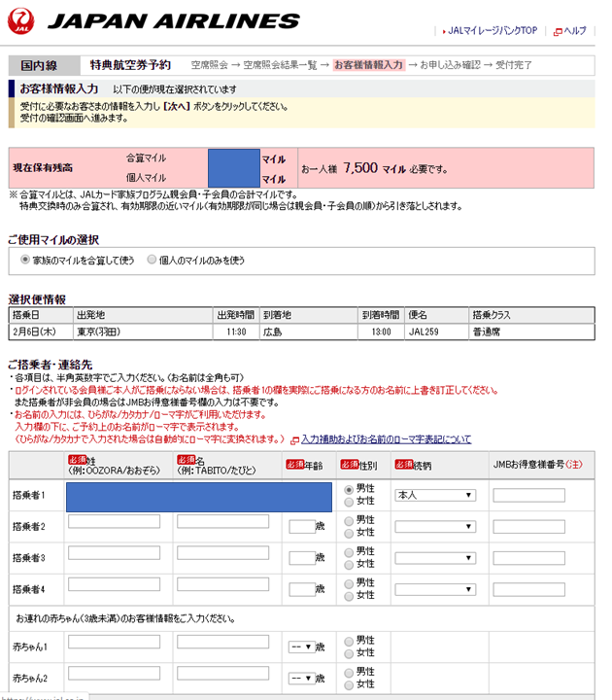
Task: Open age dropdown for 赤ちゃん2
Action: [302, 679]
